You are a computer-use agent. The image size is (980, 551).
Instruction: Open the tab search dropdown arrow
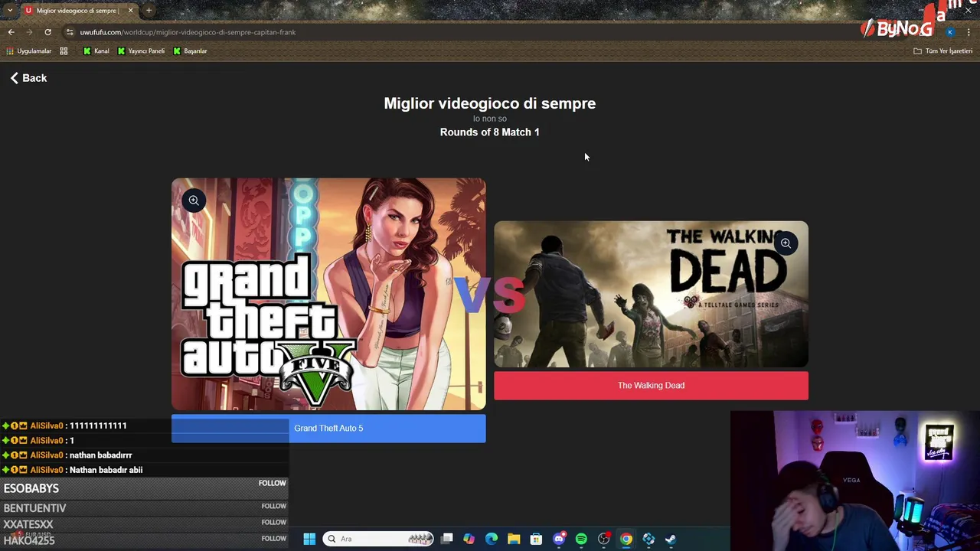coord(9,11)
